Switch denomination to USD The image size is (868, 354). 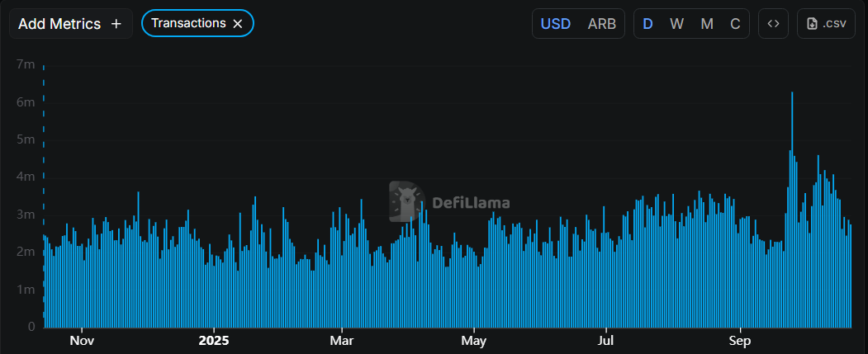555,24
